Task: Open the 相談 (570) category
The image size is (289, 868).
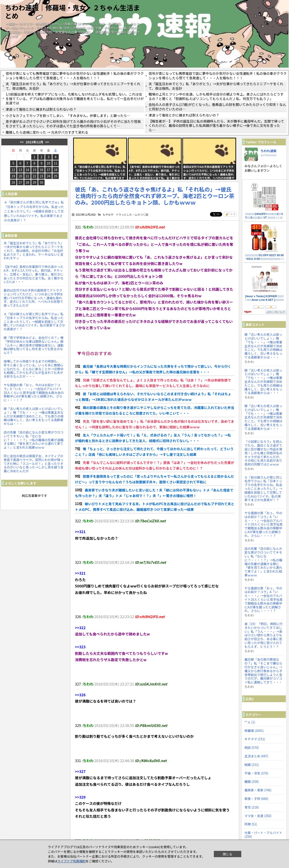Action: tap(251, 748)
